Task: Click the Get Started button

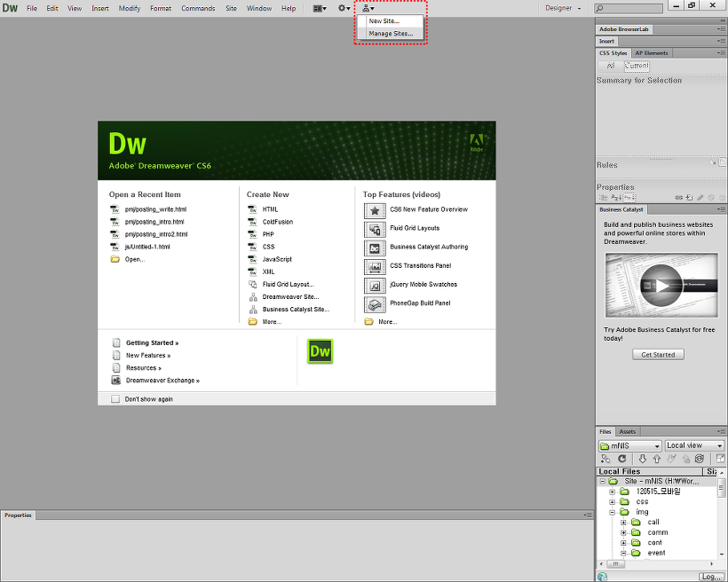Action: pos(658,355)
